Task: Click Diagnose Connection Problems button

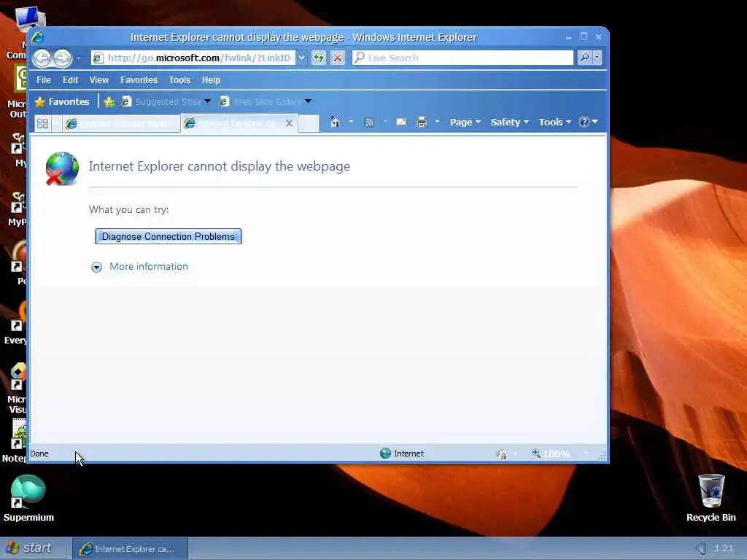Action: pyautogui.click(x=169, y=237)
